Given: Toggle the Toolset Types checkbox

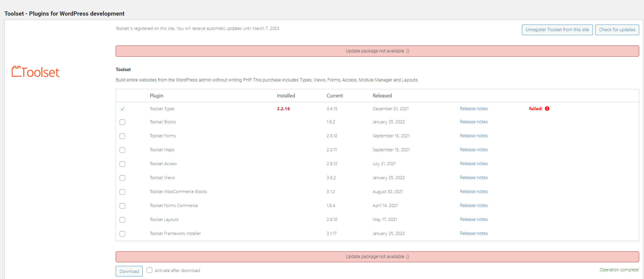Looking at the screenshot, I should 122,109.
